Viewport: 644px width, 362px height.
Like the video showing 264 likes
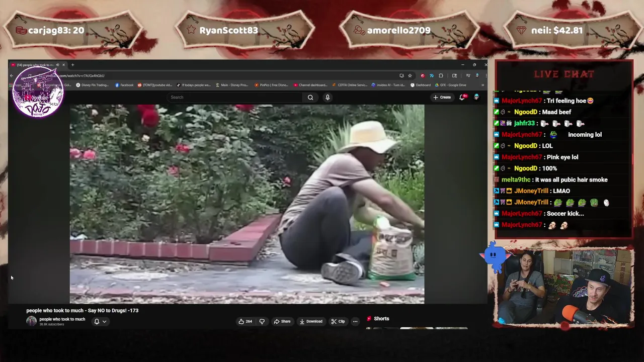click(246, 321)
